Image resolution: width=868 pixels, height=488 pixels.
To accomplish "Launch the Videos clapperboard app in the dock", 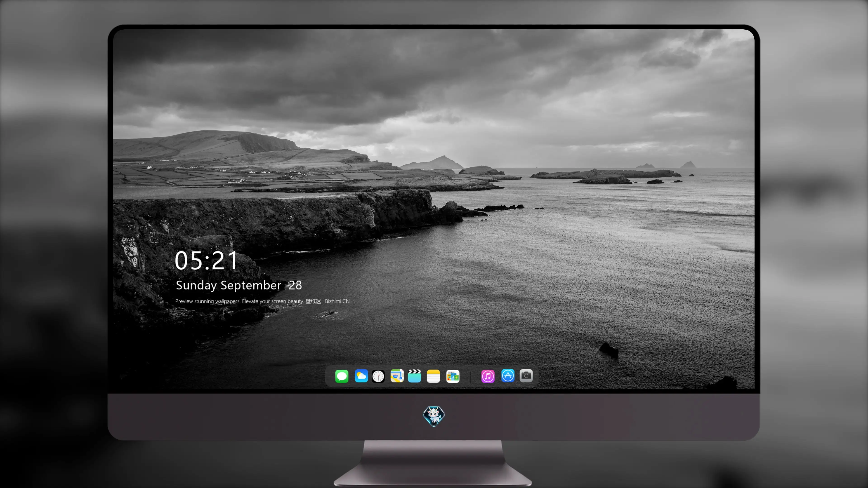I will [x=415, y=376].
